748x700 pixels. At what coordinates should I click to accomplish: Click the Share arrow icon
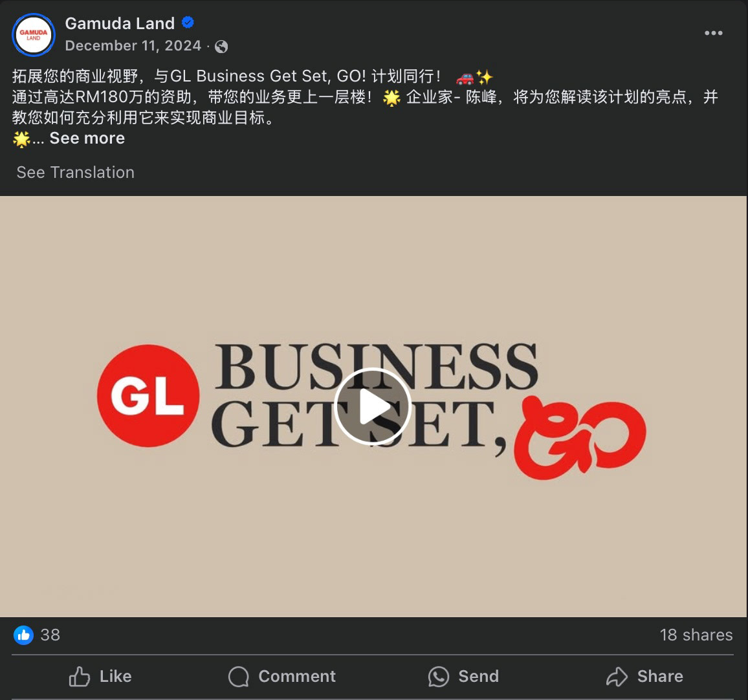tap(617, 676)
